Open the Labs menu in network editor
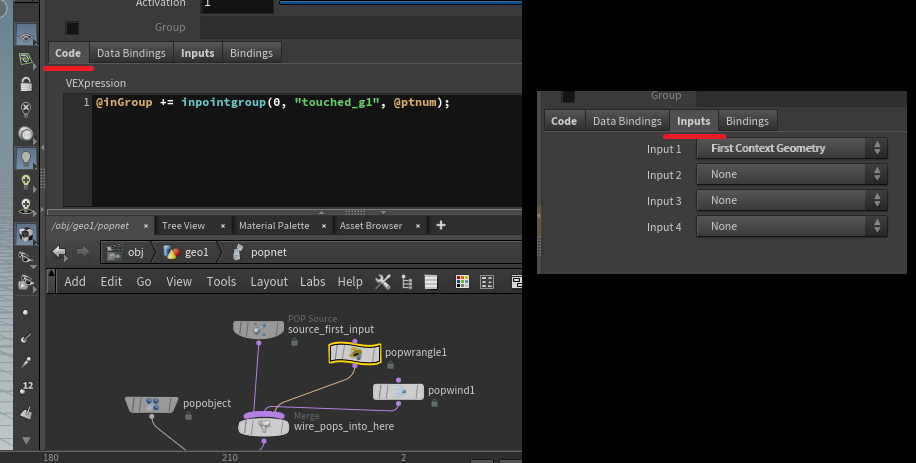This screenshot has height=463, width=916. (313, 281)
